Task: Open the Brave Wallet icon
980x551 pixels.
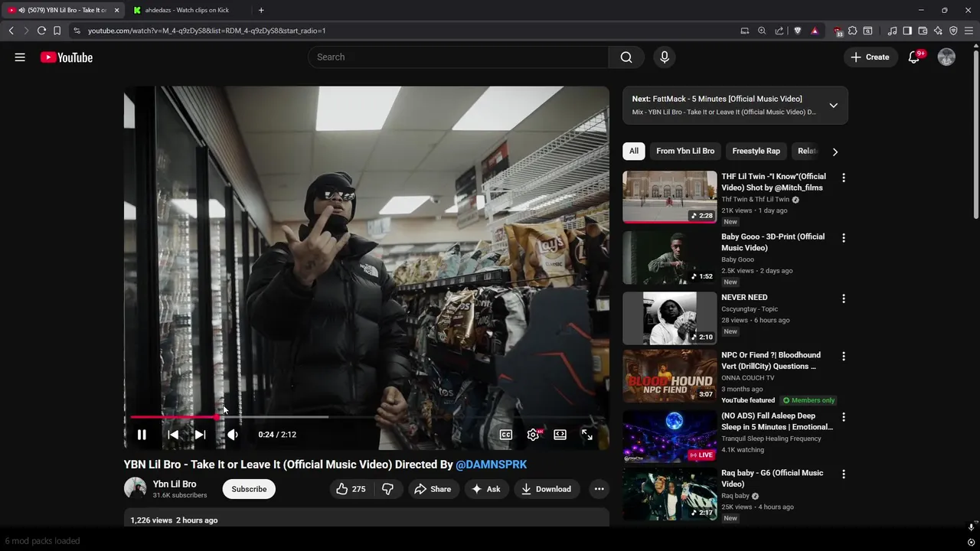Action: coord(923,31)
